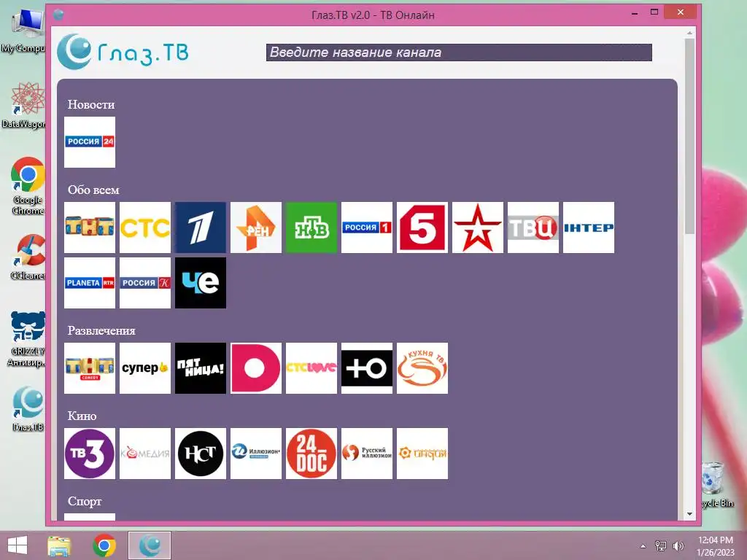Open the Россия 24 news channel
Screen dimensions: 747x560
pyautogui.click(x=90, y=142)
